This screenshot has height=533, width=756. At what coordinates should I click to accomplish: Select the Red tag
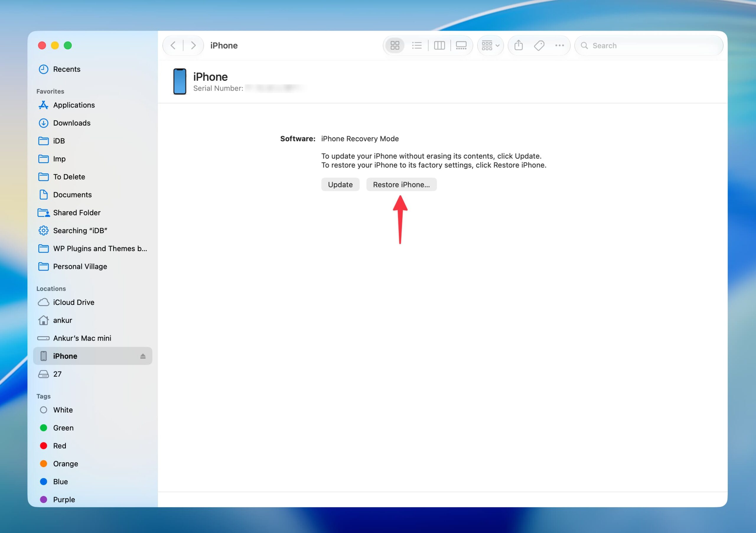(92, 446)
